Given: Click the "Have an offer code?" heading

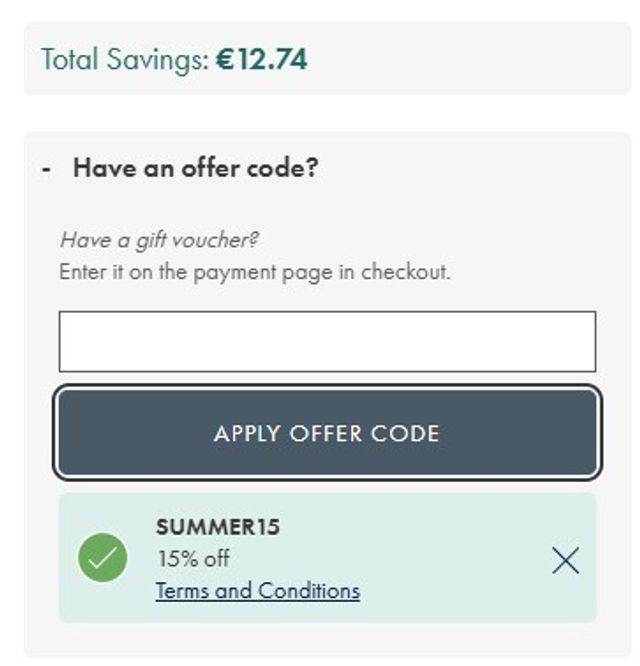Looking at the screenshot, I should [195, 167].
